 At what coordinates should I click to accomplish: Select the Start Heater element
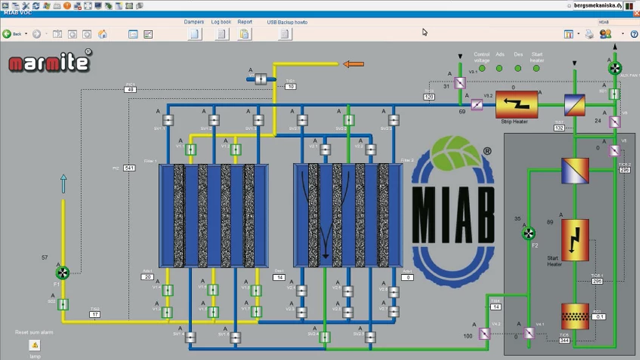click(x=575, y=240)
